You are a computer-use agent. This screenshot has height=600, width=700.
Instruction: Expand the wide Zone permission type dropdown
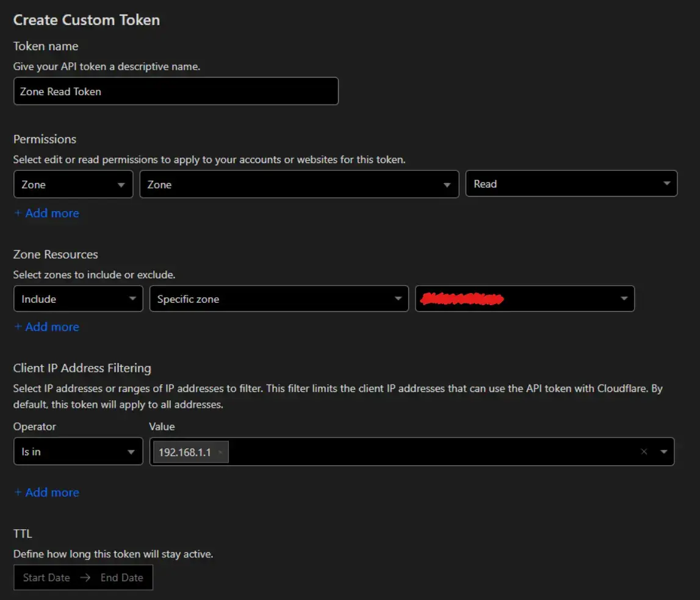click(x=299, y=184)
